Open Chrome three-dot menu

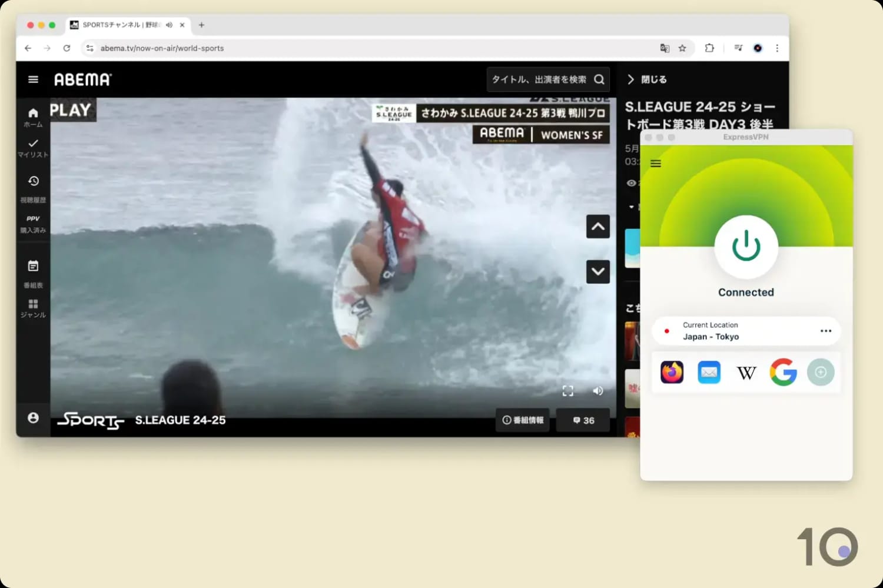pyautogui.click(x=777, y=48)
